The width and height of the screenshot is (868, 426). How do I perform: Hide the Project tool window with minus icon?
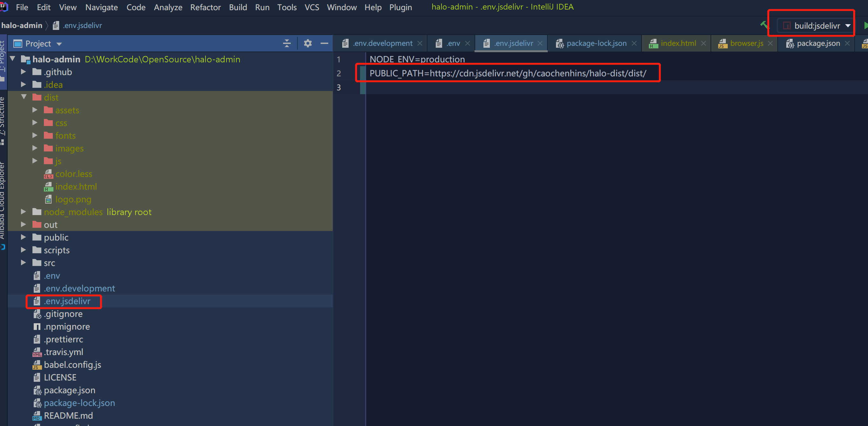pyautogui.click(x=324, y=44)
